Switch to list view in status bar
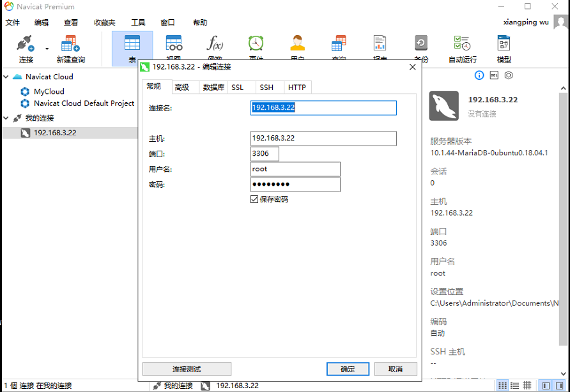570x392 pixels. tap(515, 386)
